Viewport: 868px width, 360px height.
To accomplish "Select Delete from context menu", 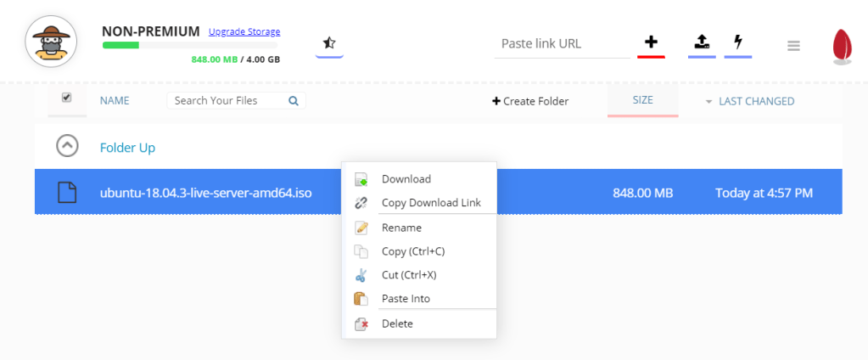I will tap(397, 323).
